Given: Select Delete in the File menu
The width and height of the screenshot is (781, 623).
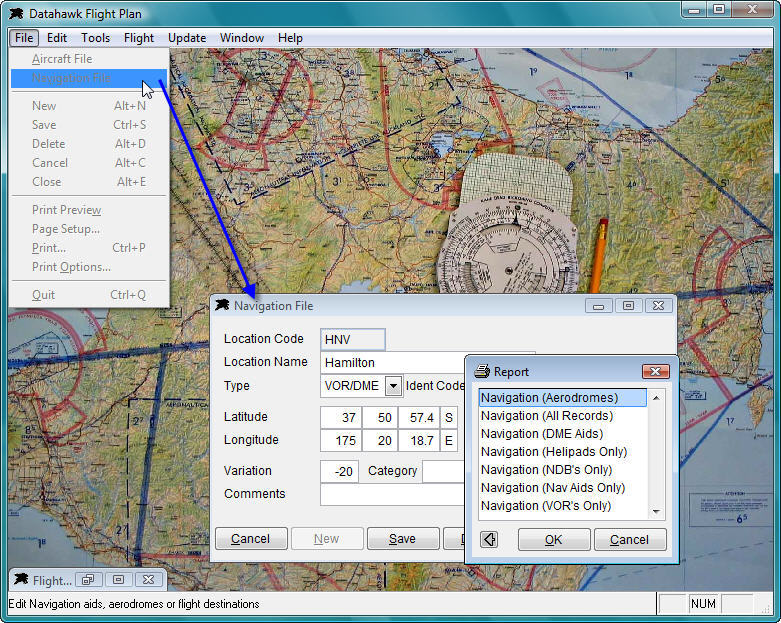Looking at the screenshot, I should coord(89,144).
